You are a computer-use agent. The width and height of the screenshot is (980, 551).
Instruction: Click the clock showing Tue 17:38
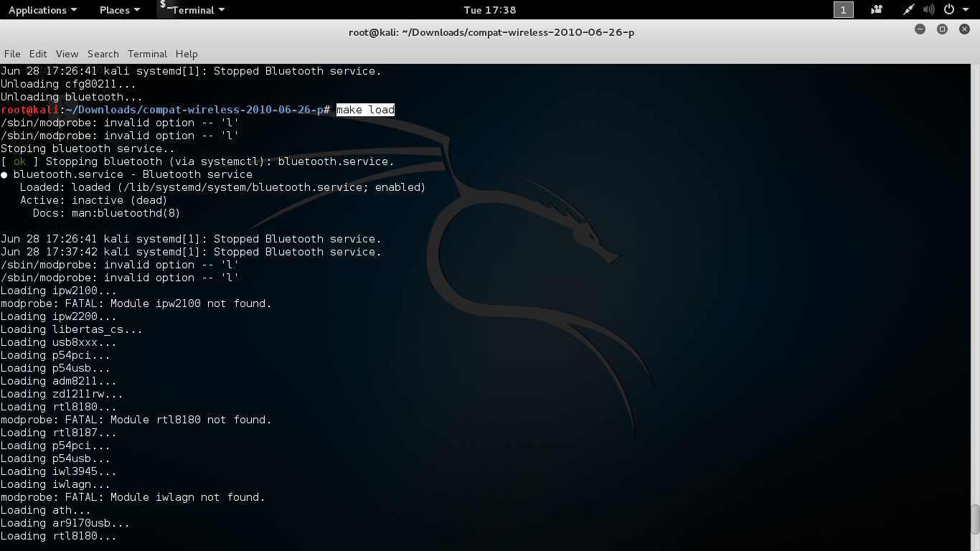coord(490,10)
